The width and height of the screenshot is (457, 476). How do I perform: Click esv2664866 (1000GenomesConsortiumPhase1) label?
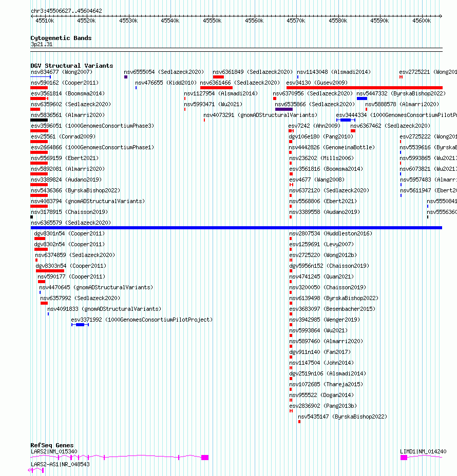coord(92,147)
